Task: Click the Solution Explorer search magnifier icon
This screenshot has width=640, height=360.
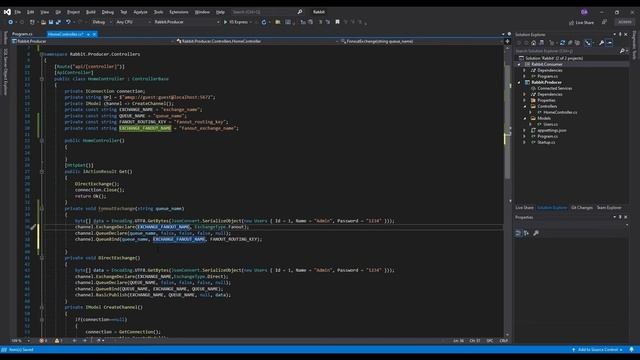Action: click(x=622, y=51)
